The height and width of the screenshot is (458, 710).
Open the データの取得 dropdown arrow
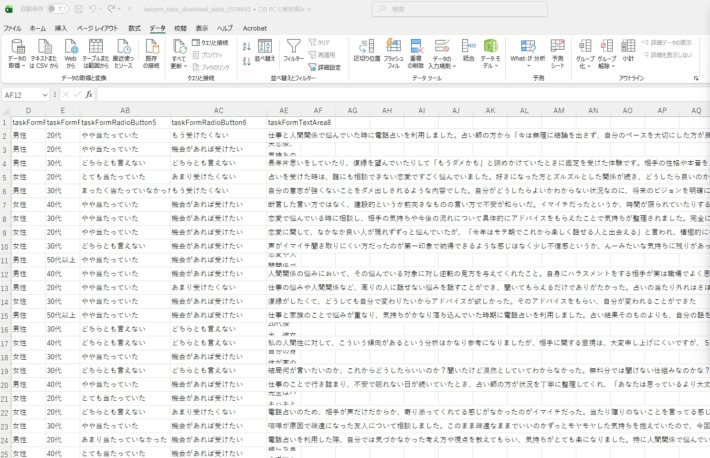click(x=23, y=66)
